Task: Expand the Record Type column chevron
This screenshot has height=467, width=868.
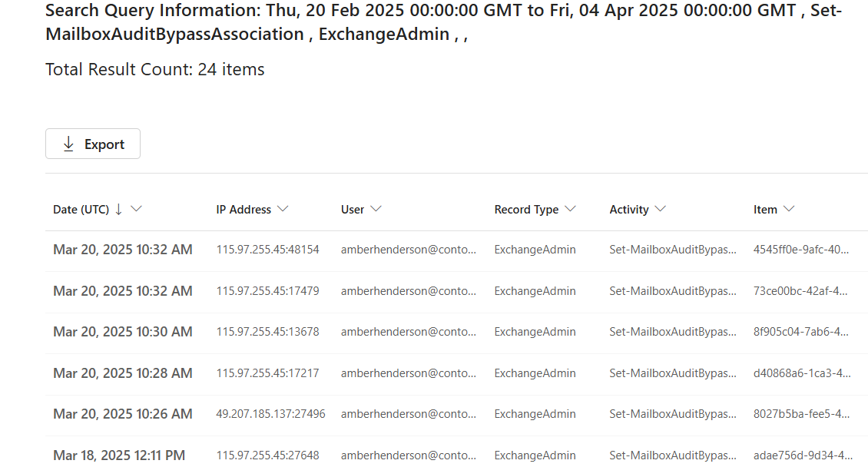Action: click(571, 208)
